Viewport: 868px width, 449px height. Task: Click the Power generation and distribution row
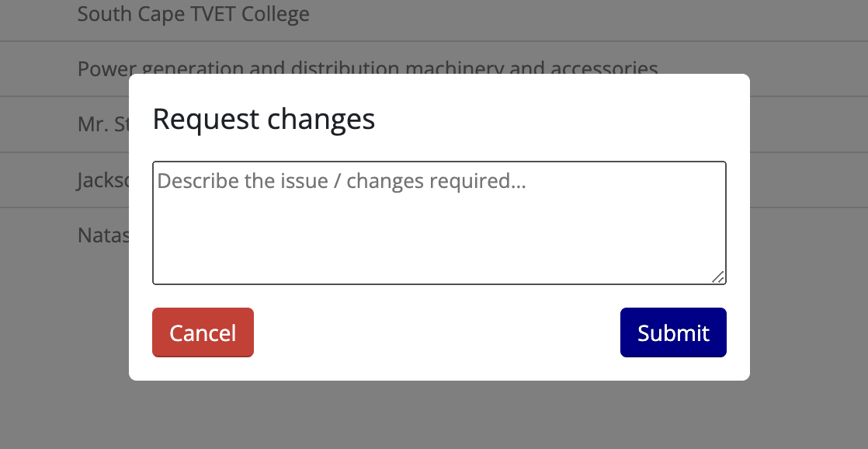click(x=366, y=68)
